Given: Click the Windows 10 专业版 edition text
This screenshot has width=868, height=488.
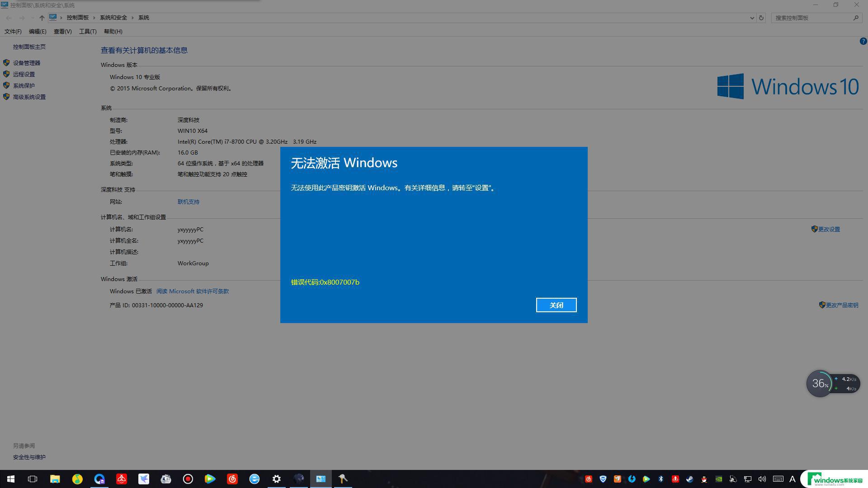Looking at the screenshot, I should [135, 77].
